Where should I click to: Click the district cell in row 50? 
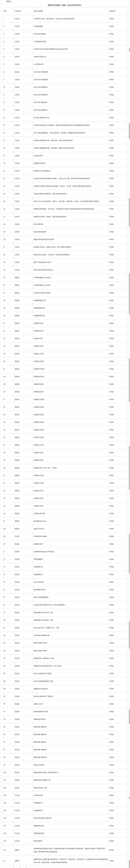point(17,392)
